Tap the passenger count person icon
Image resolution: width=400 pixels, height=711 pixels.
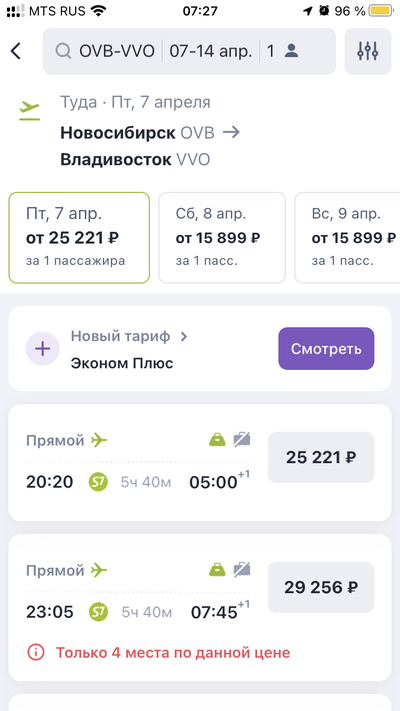[291, 51]
